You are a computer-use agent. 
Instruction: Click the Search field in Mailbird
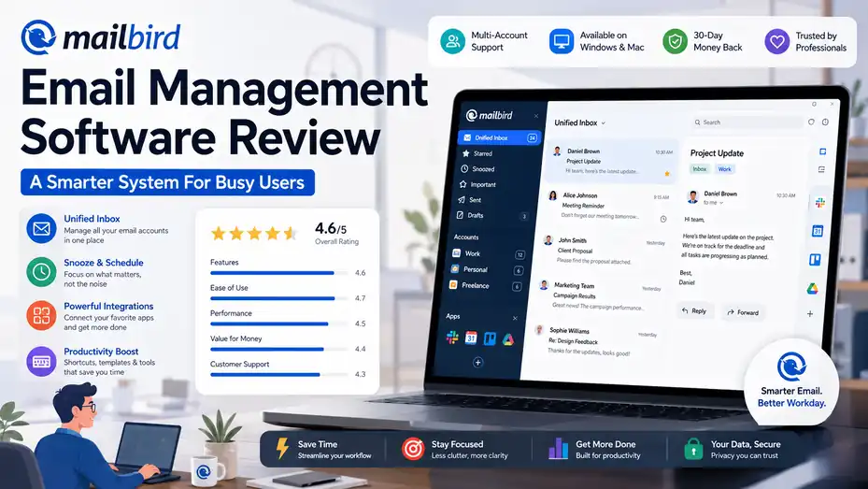click(x=747, y=122)
